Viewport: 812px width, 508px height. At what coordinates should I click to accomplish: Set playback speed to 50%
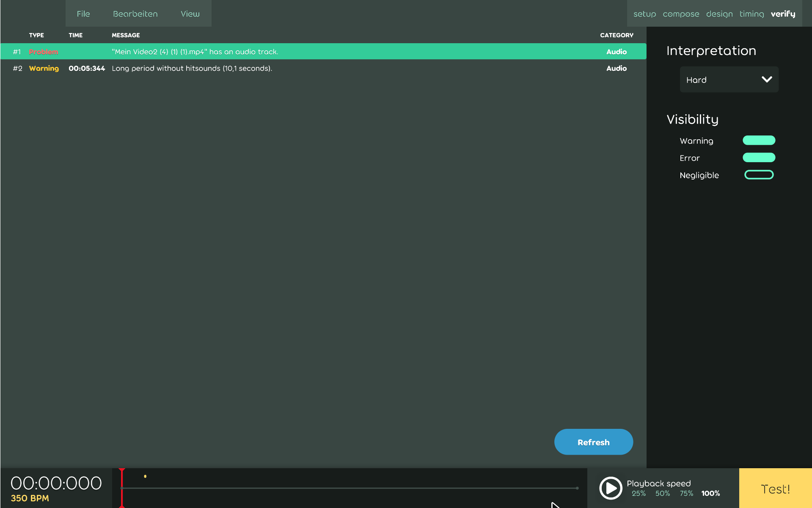[662, 493]
